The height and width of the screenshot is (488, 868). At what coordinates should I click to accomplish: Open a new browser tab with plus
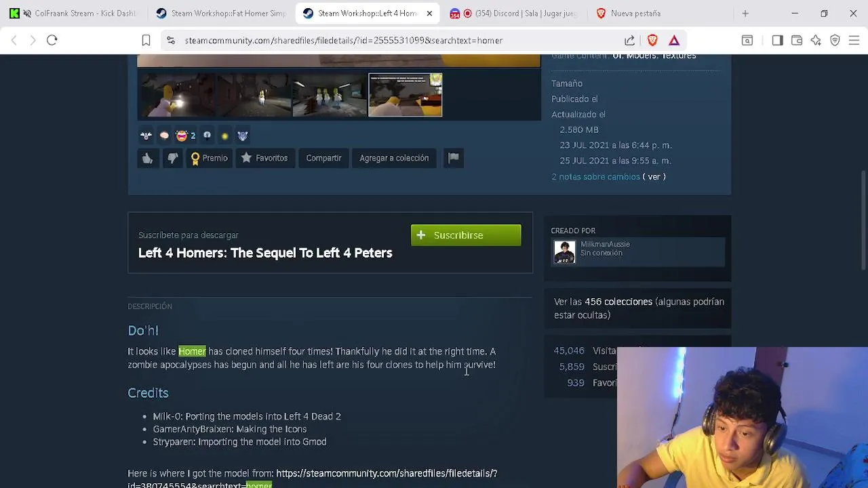[x=745, y=14]
